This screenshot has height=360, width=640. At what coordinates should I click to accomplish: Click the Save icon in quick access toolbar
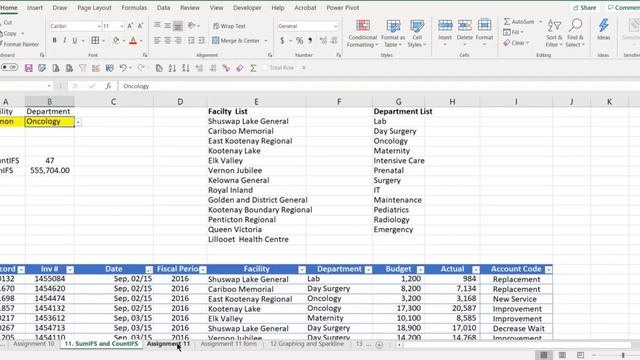coord(29,68)
